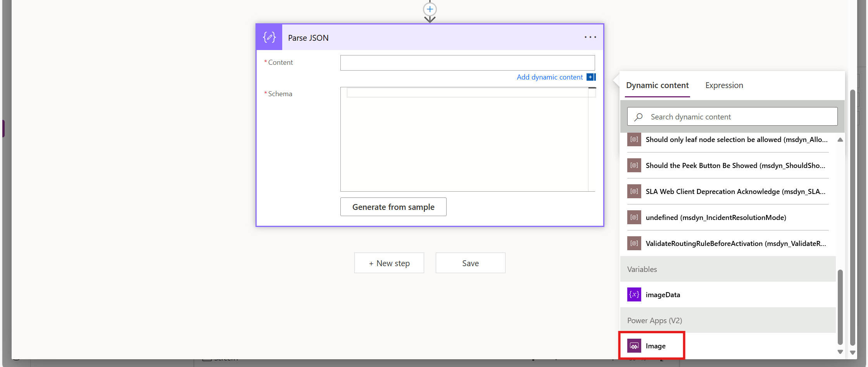This screenshot has width=868, height=367.
Task: Click the Parse JSON action icon
Action: (x=269, y=37)
